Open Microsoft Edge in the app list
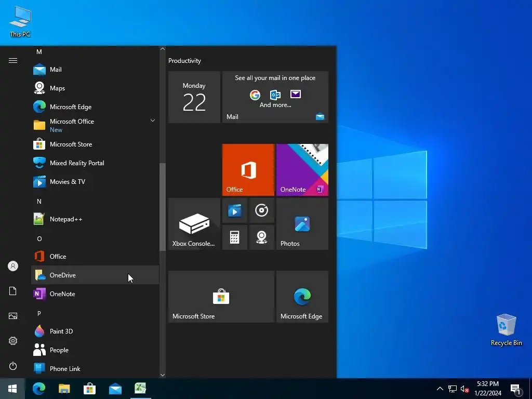This screenshot has height=399, width=532. [x=95, y=107]
